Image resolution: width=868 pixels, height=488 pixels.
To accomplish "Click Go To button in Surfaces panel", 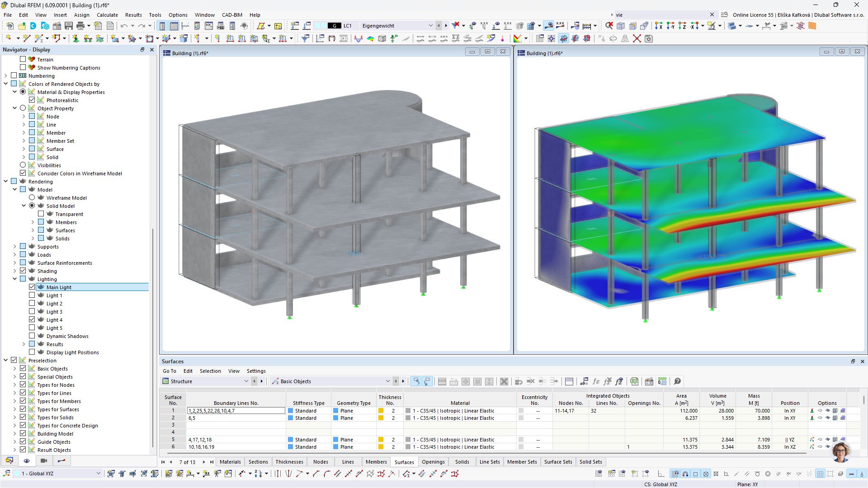I will click(x=170, y=371).
